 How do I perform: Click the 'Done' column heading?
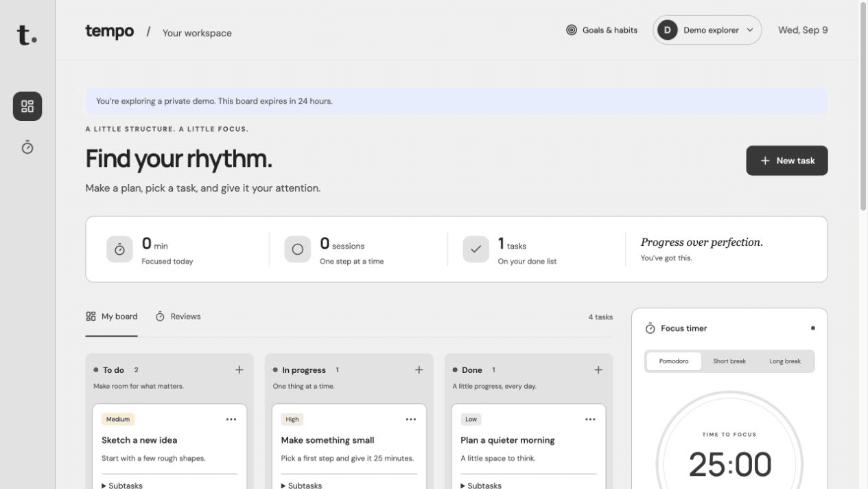coord(472,370)
